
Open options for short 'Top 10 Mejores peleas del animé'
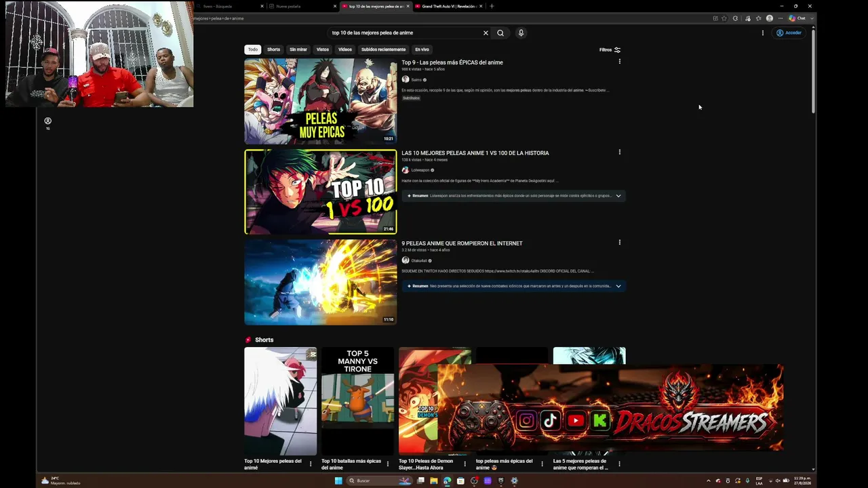coord(311,464)
